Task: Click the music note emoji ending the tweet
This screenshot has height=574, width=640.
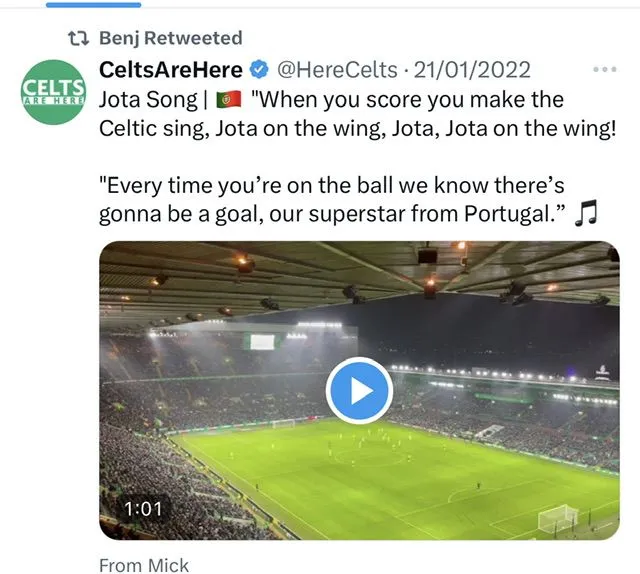Action: tap(588, 214)
